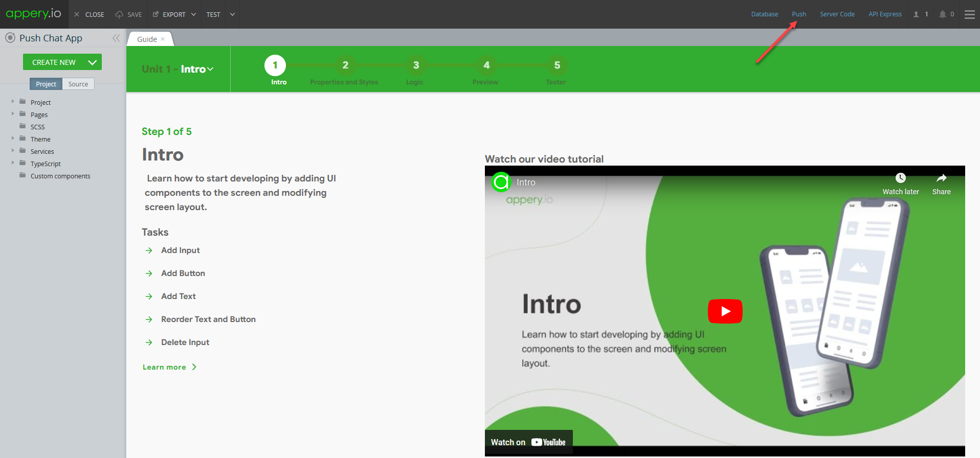
Task: Switch to the Source view tab
Action: click(78, 84)
